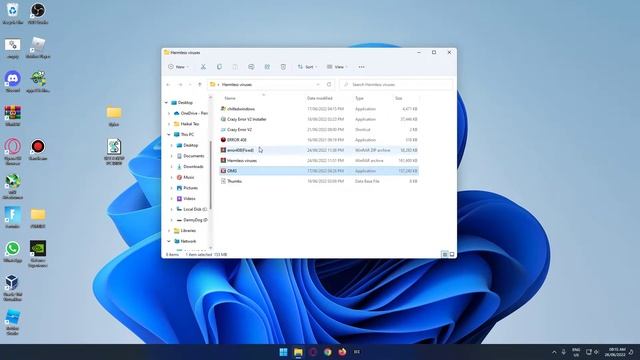Image resolution: width=640 pixels, height=360 pixels.
Task: Select the ERROR 408 application file
Action: [319, 140]
